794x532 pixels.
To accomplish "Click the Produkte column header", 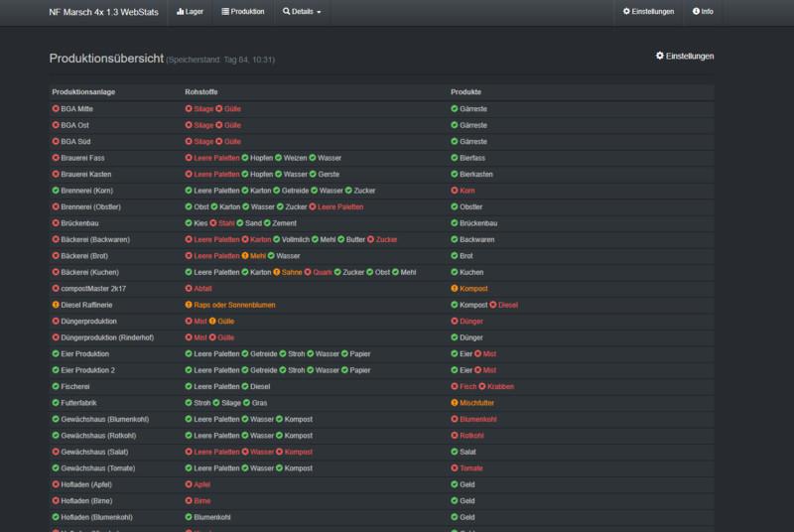I will point(465,92).
